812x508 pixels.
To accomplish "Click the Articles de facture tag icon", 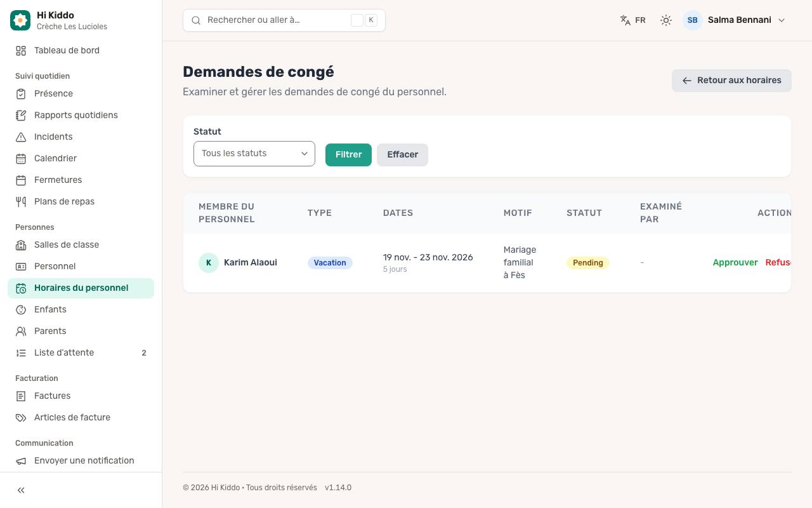I will [x=21, y=418].
